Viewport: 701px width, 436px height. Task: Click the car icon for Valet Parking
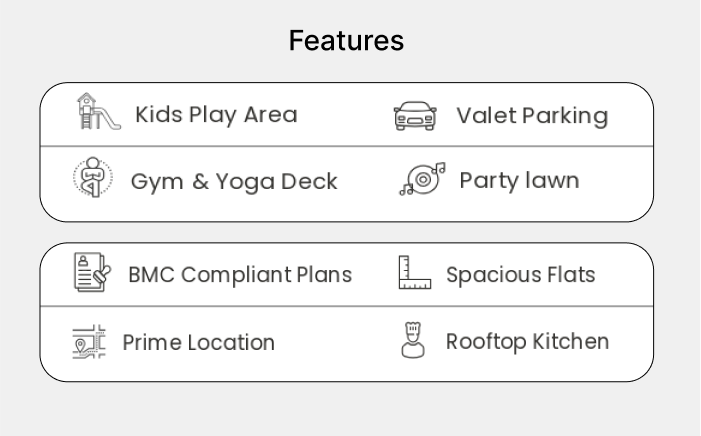[x=415, y=116]
